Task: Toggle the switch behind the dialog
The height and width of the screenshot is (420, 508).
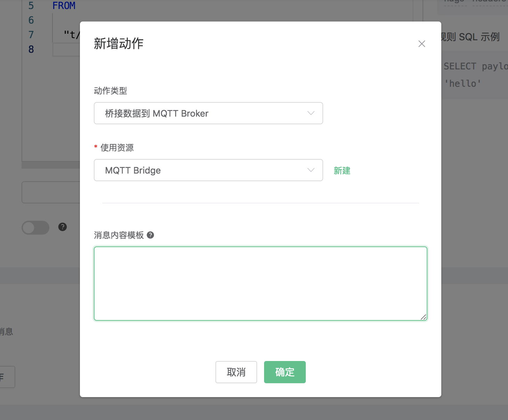Action: point(35,228)
